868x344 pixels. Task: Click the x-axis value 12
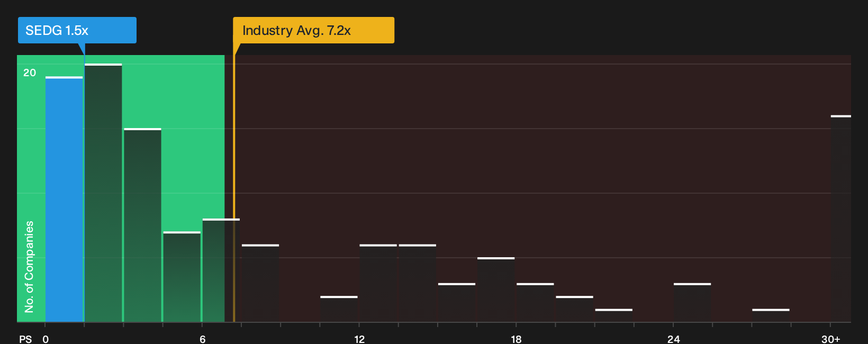click(x=359, y=339)
